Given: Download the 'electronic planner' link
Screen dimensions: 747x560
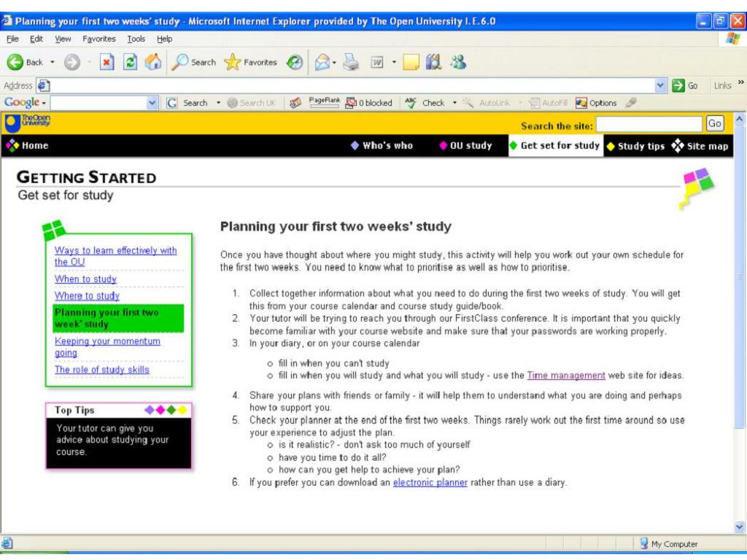Looking at the screenshot, I should coord(430,483).
